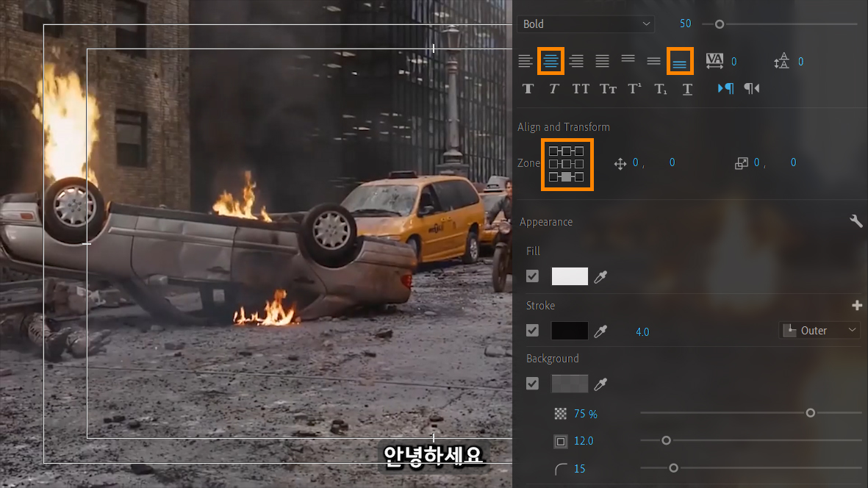Click the tracking value 0
This screenshot has width=868, height=488.
pyautogui.click(x=734, y=62)
